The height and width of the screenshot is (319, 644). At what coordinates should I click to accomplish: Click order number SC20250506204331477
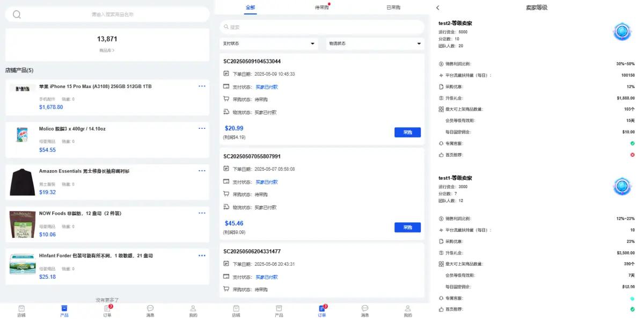[x=252, y=251]
